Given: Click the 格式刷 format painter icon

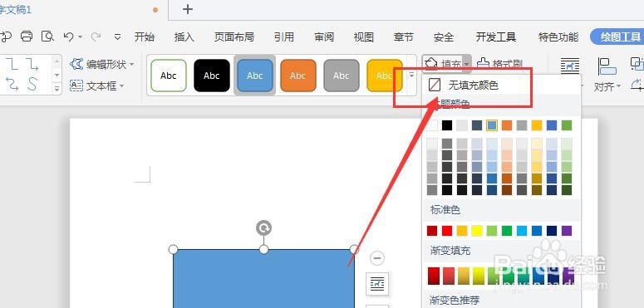Looking at the screenshot, I should [483, 64].
